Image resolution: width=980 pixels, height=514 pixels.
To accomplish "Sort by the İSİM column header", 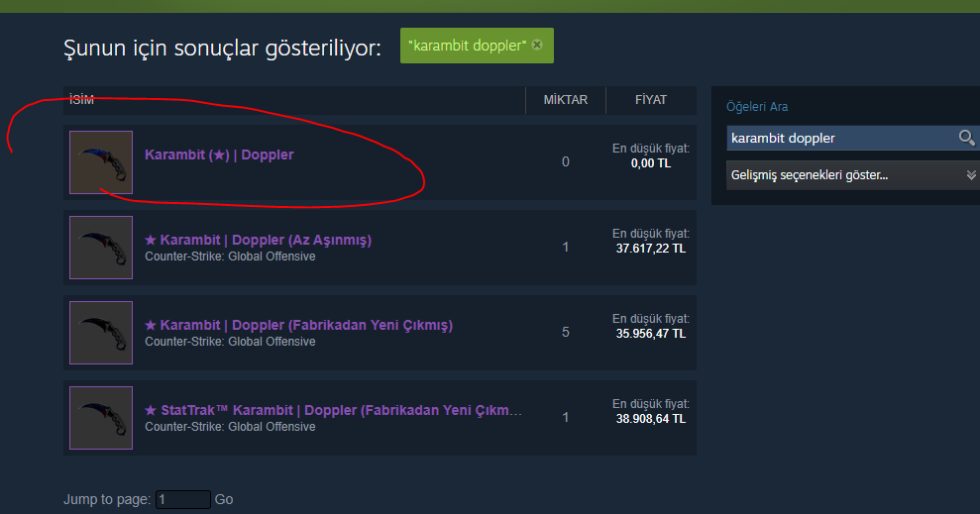I will pyautogui.click(x=82, y=100).
